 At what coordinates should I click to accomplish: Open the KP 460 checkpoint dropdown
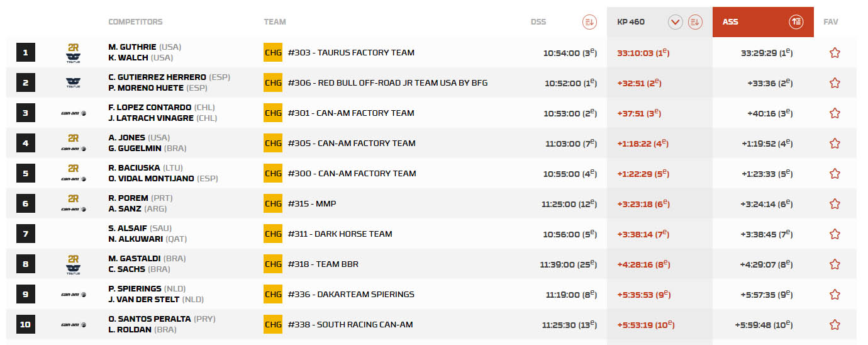(x=676, y=22)
